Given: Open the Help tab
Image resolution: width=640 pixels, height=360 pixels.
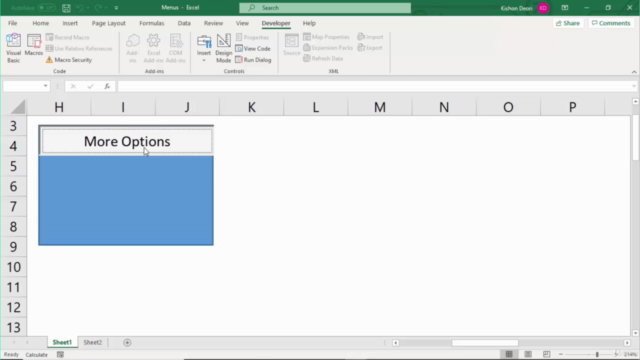Looking at the screenshot, I should pos(309,23).
